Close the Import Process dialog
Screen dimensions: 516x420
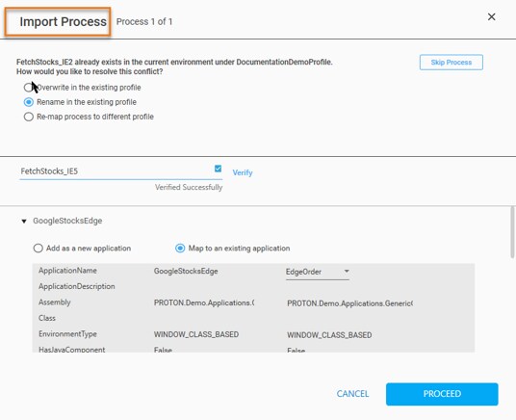[x=491, y=16]
